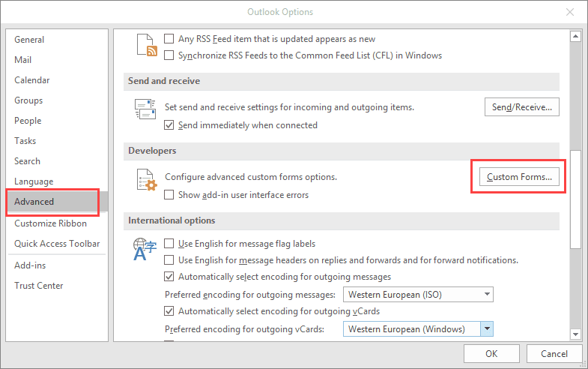Click the scrollbar down arrow
This screenshot has width=588, height=369.
point(575,334)
